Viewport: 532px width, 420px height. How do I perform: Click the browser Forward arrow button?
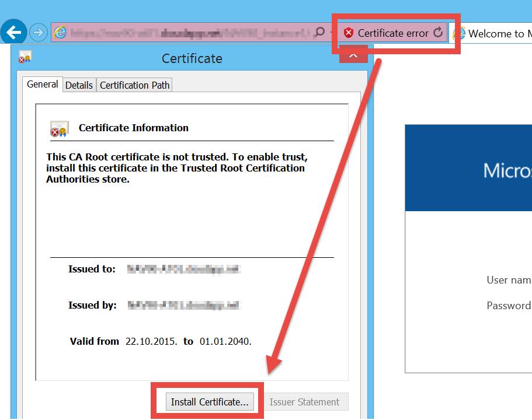coord(38,33)
